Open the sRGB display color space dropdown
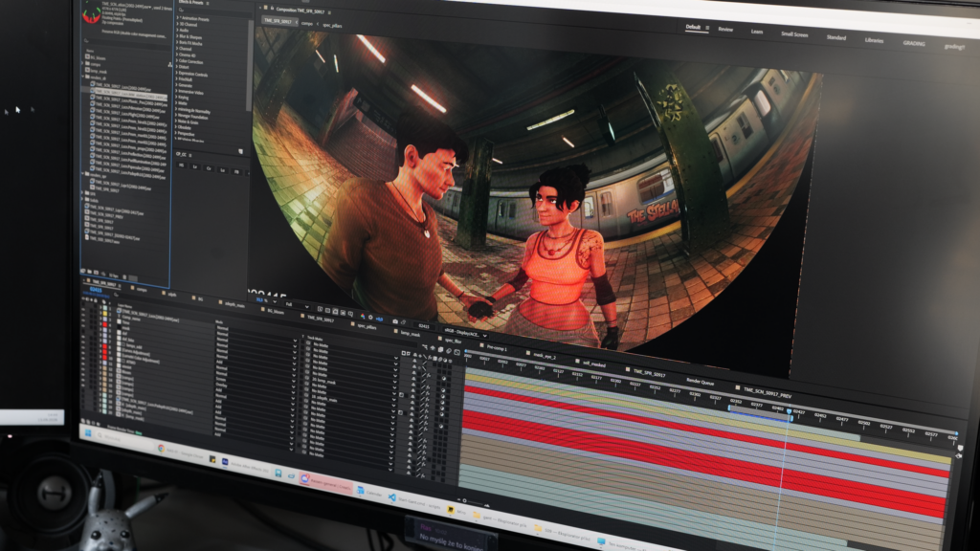 [x=465, y=333]
